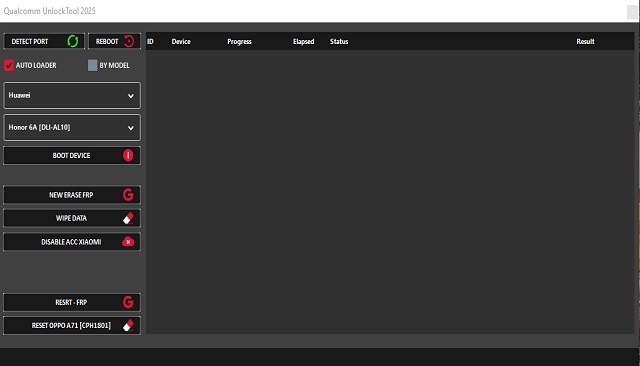Click the Google G icon on RESRT - FRP
Screen dimensions: 640x366
click(128, 302)
